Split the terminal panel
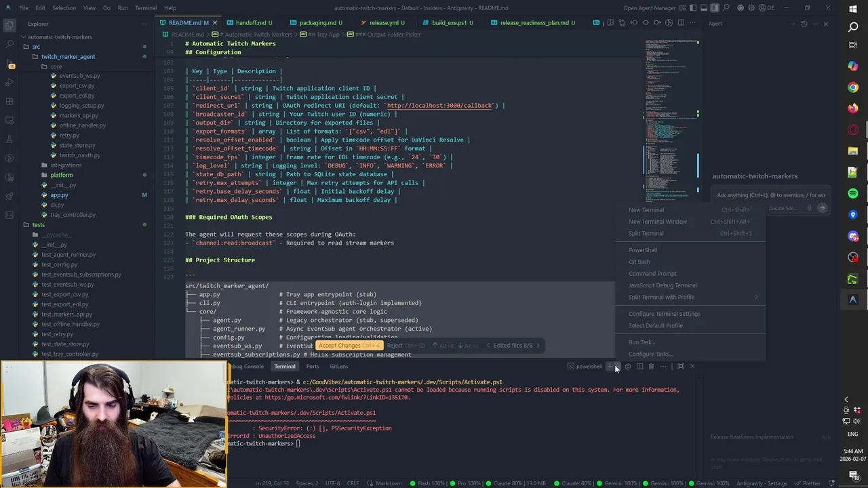Image resolution: width=868 pixels, height=488 pixels. pyautogui.click(x=639, y=367)
